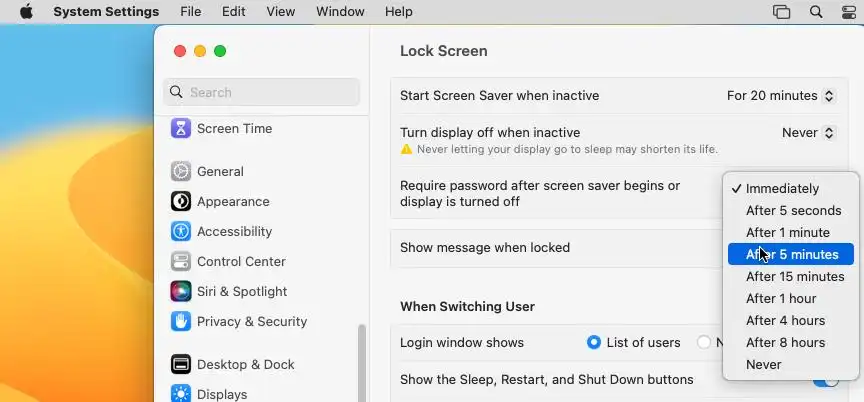Screen dimensions: 864x402
Task: Open Siri & Spotlight icon
Action: [x=181, y=291]
